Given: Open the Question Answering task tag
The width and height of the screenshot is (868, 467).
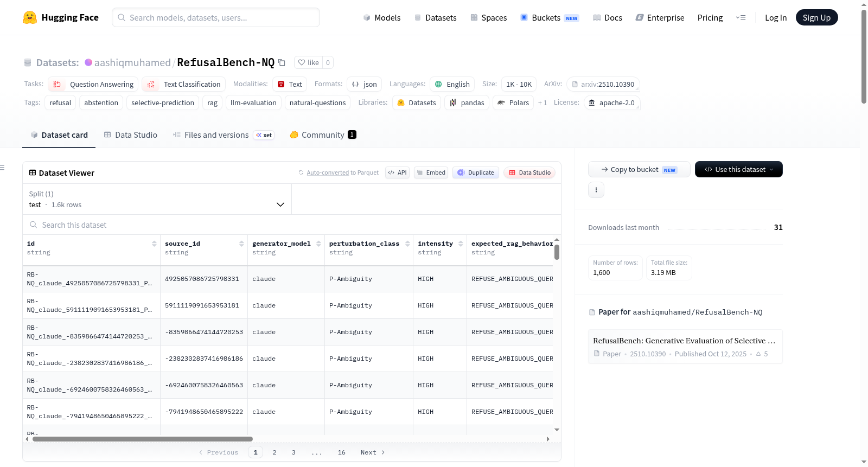Looking at the screenshot, I should 93,84.
